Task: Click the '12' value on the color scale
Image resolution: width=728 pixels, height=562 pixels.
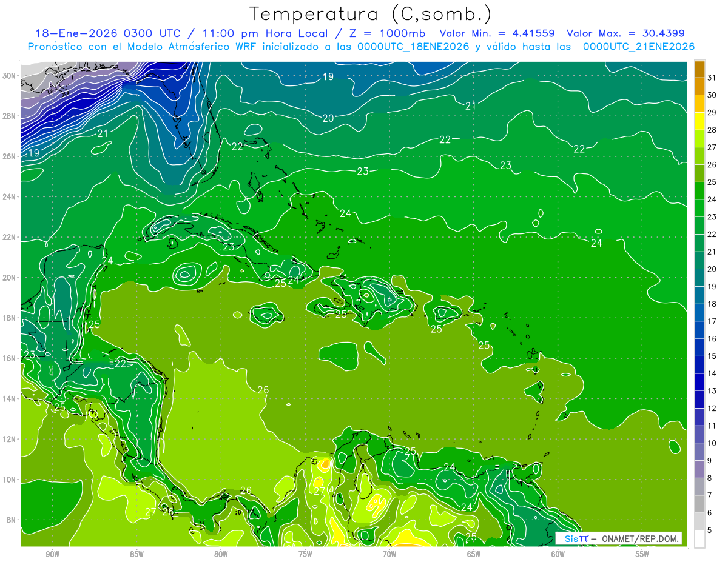Action: pos(712,408)
